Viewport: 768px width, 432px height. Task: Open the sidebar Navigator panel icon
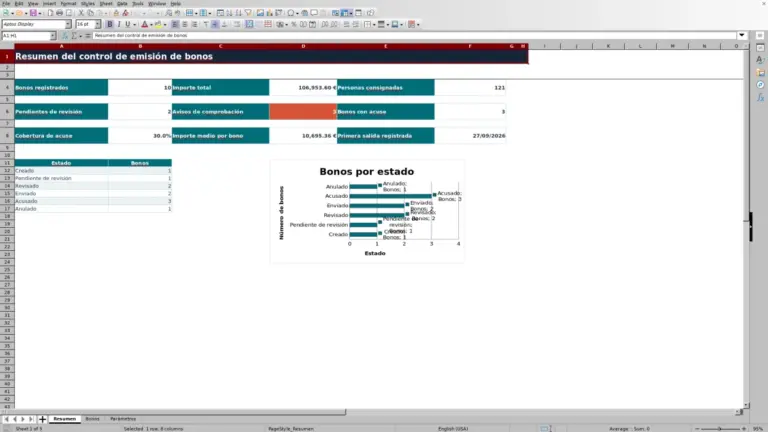[x=760, y=85]
